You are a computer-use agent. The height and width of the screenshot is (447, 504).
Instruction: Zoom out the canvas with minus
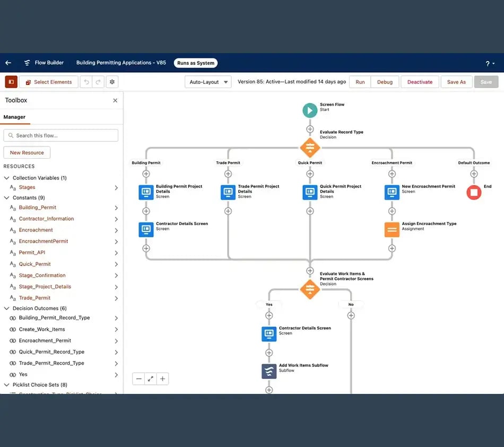(x=138, y=379)
